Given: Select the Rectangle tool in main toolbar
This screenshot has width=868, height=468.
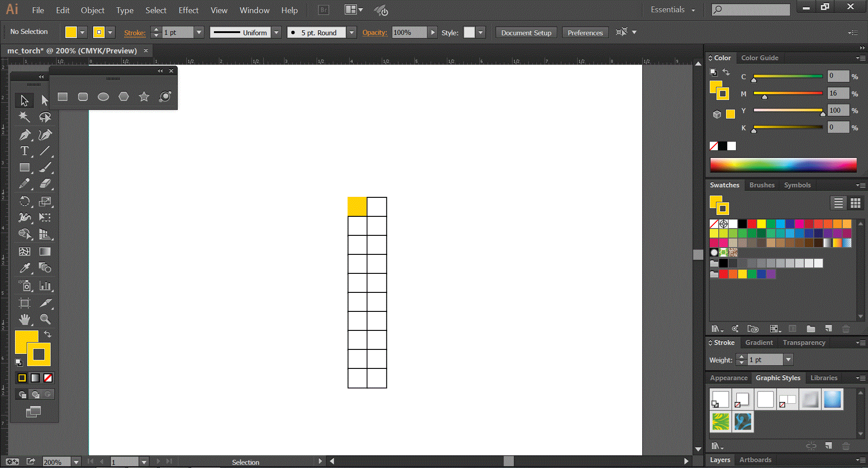Looking at the screenshot, I should (x=24, y=167).
